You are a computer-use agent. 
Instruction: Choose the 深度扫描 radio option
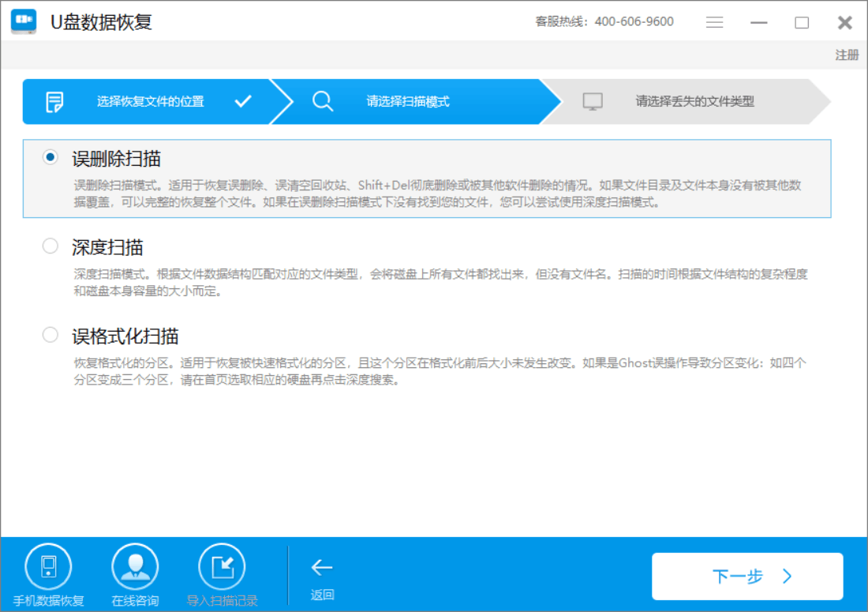[51, 246]
